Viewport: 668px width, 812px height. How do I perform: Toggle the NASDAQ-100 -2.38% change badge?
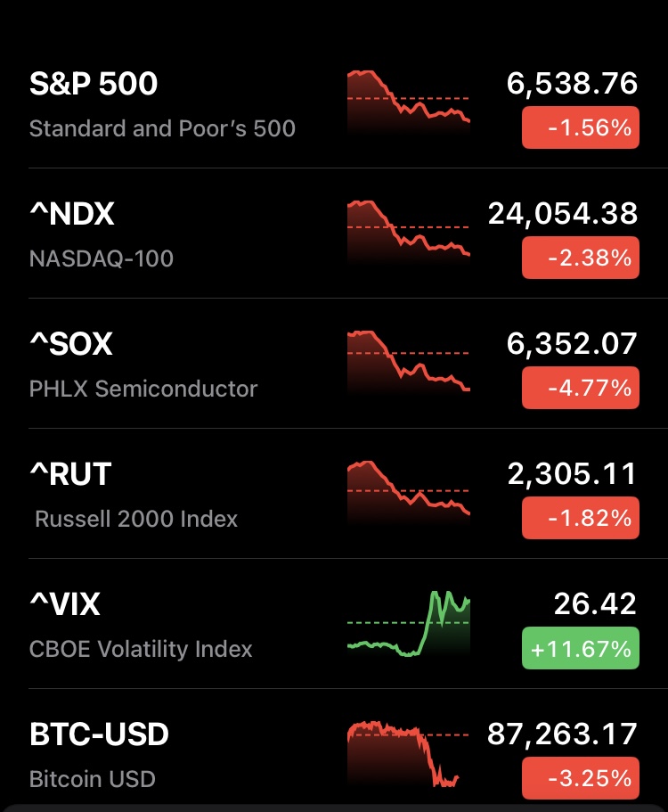point(580,258)
